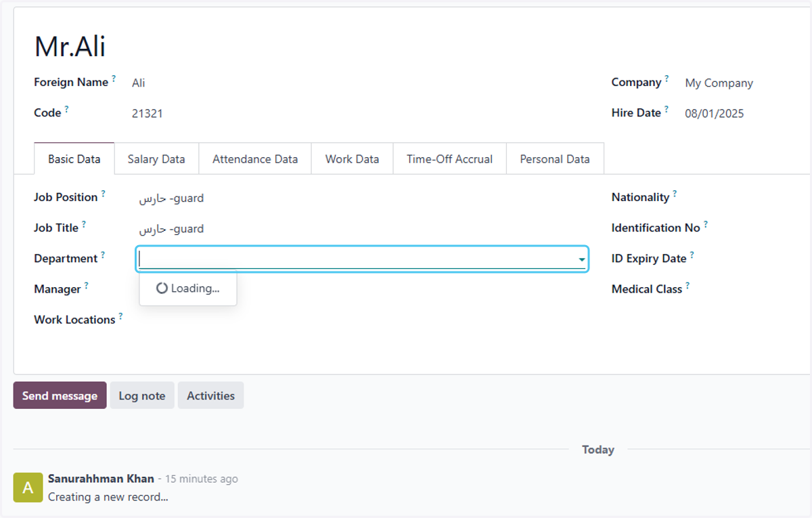The image size is (812, 518).
Task: Click the Code help question mark
Action: pyautogui.click(x=66, y=109)
